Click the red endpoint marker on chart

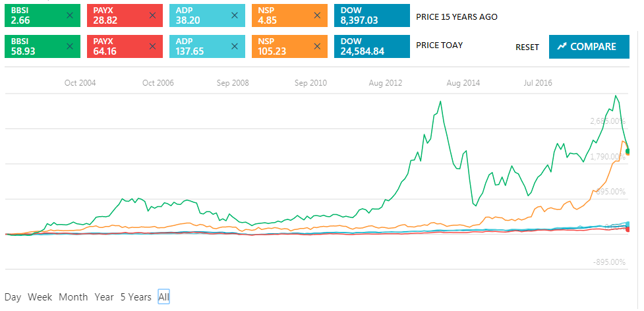point(628,229)
